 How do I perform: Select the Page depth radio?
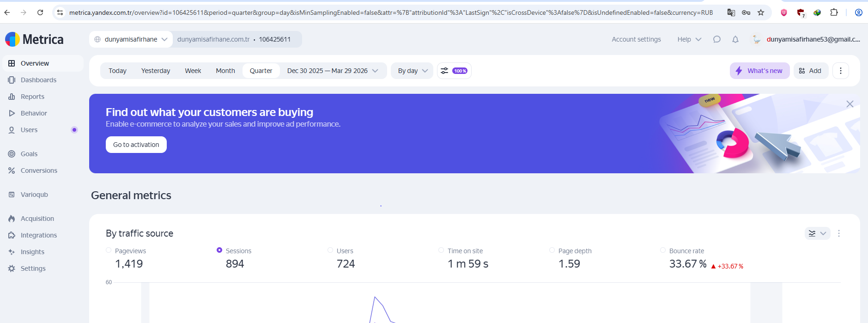[x=552, y=250]
